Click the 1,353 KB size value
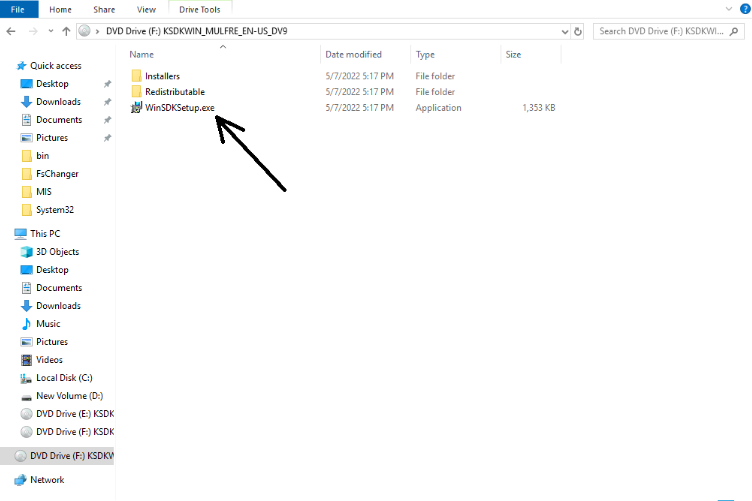Image resolution: width=752 pixels, height=501 pixels. tap(539, 108)
